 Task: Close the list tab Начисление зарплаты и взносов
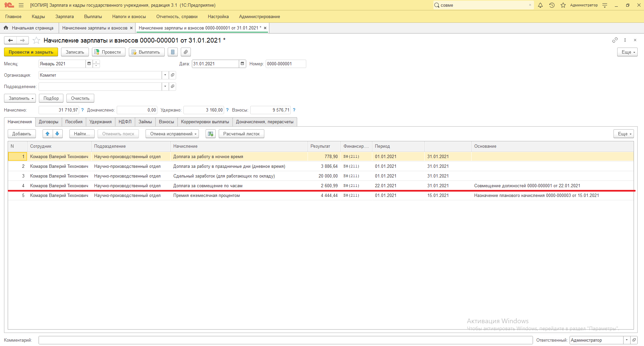131,28
